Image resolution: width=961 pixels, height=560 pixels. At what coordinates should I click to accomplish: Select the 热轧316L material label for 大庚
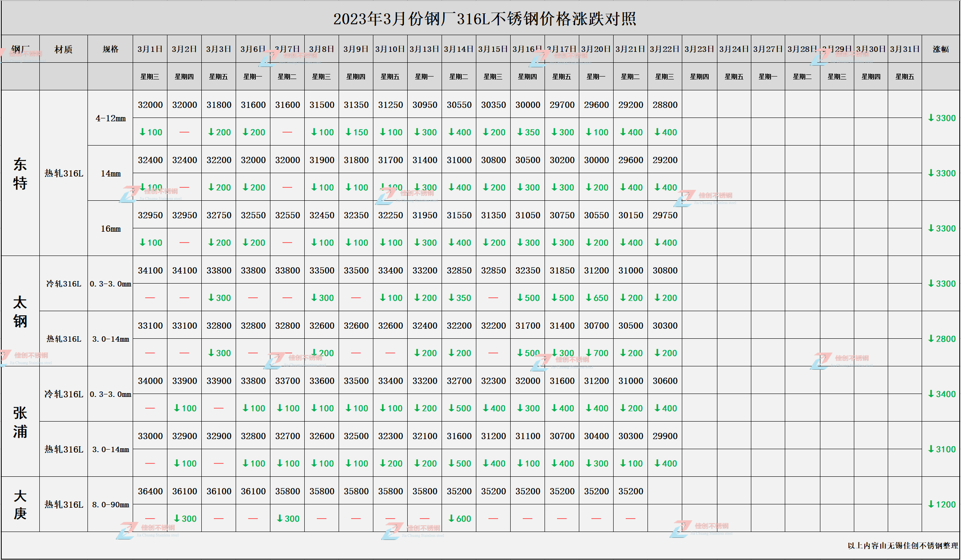point(63,505)
